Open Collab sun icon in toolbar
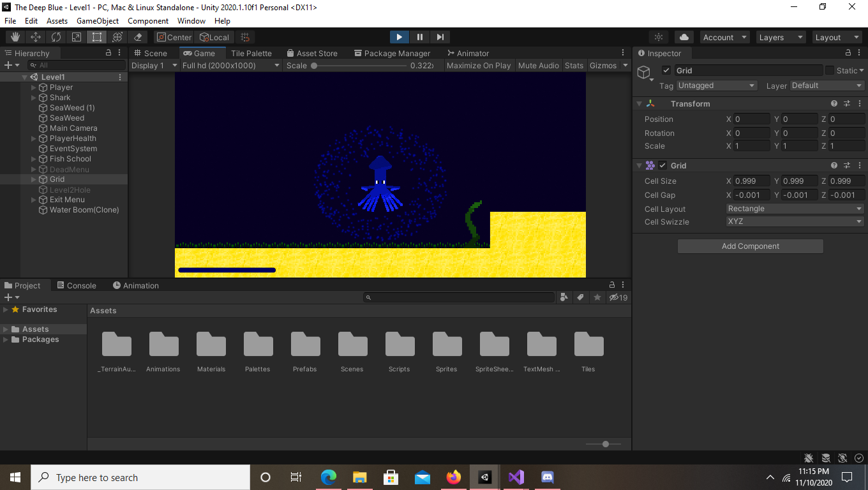 [659, 37]
